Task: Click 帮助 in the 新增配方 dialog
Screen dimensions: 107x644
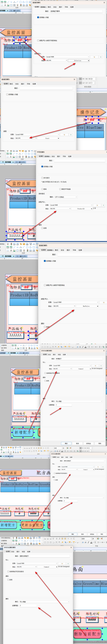Action: click(x=100, y=443)
